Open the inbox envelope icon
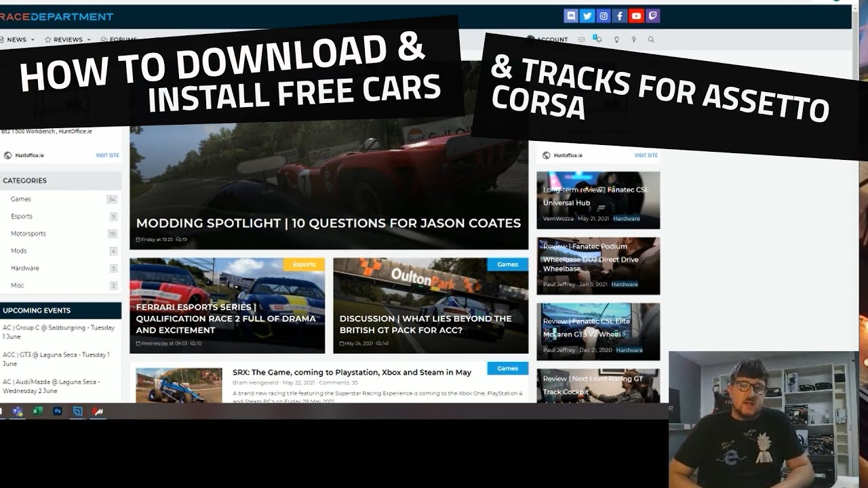This screenshot has width=868, height=488. click(581, 40)
